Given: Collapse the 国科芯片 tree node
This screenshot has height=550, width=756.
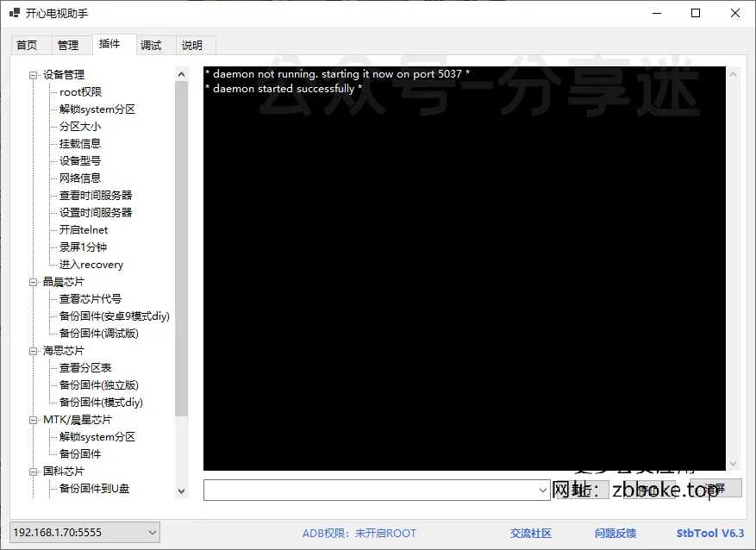Looking at the screenshot, I should (x=34, y=472).
